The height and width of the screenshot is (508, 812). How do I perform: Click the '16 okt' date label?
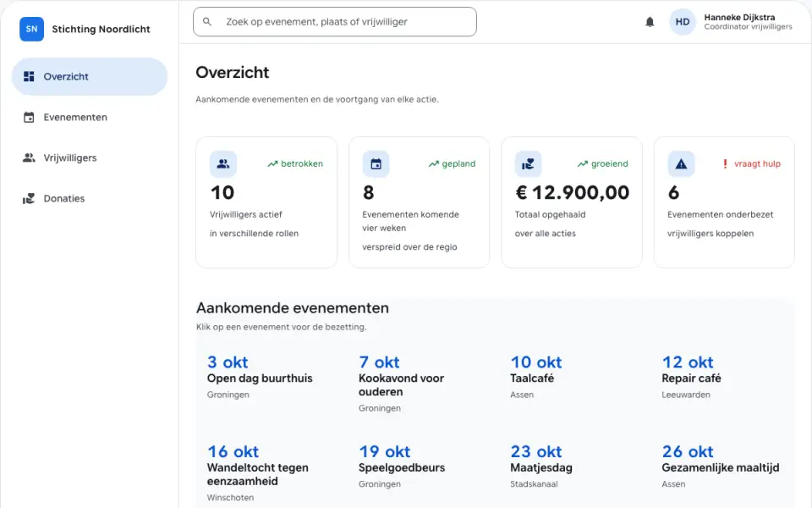click(233, 451)
